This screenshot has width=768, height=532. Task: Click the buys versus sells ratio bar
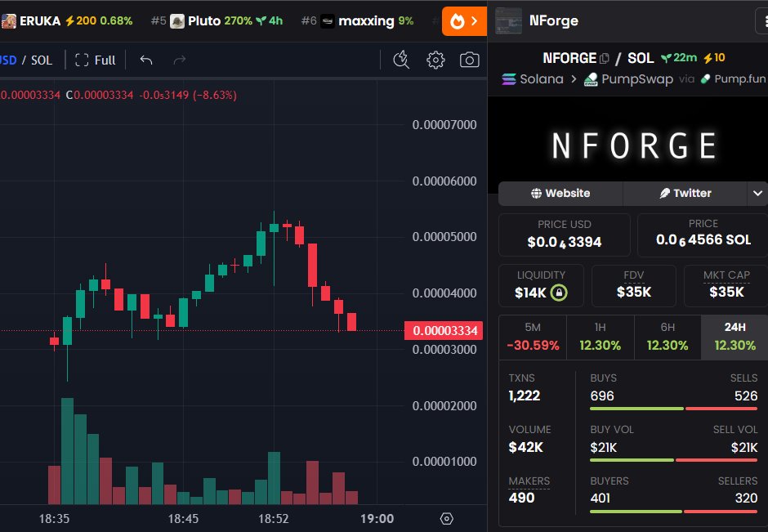coord(673,409)
